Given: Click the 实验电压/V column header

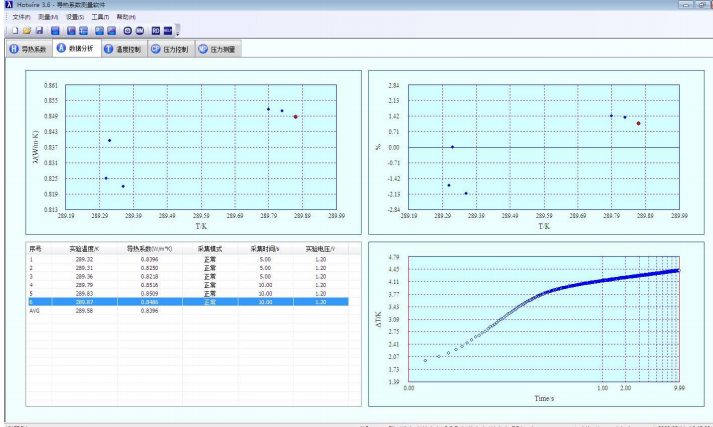Looking at the screenshot, I should pos(321,249).
